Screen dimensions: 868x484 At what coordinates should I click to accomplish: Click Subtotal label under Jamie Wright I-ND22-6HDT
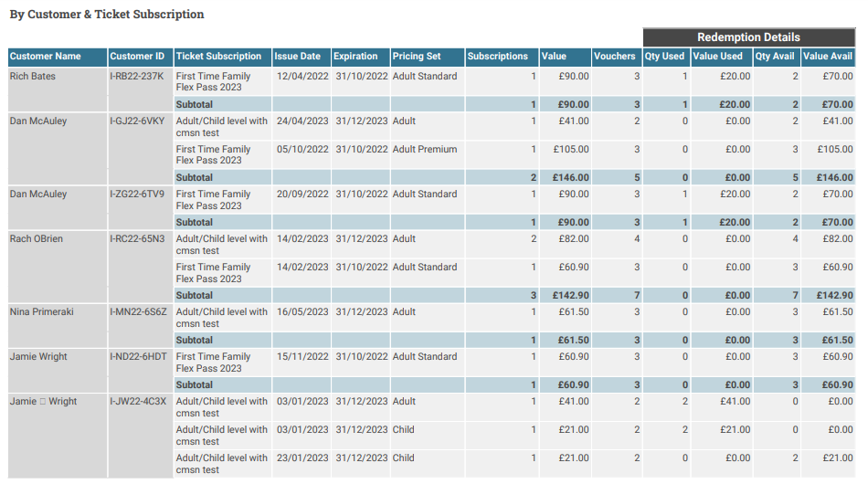click(195, 385)
